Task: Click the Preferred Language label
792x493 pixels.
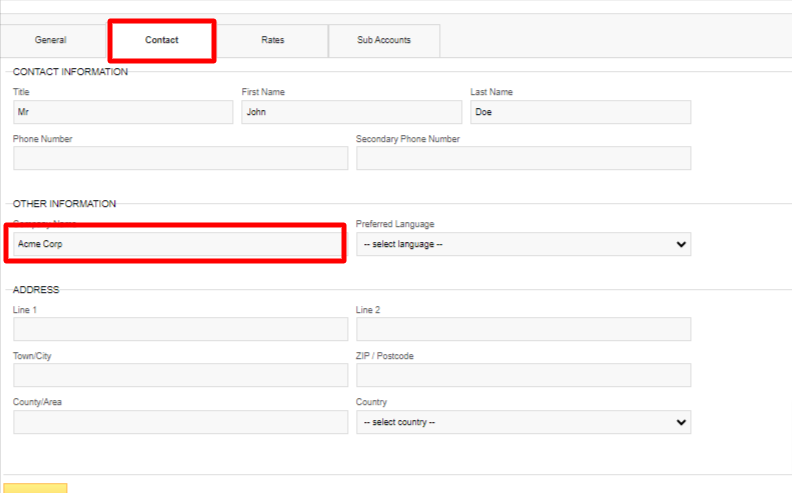Action: pos(395,224)
